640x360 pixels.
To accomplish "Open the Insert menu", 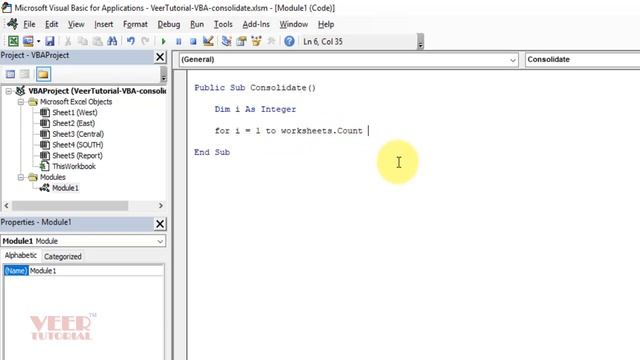I will click(104, 24).
